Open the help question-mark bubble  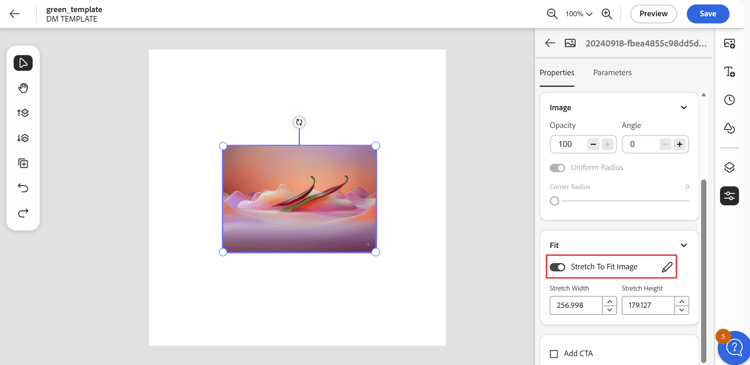tap(736, 348)
